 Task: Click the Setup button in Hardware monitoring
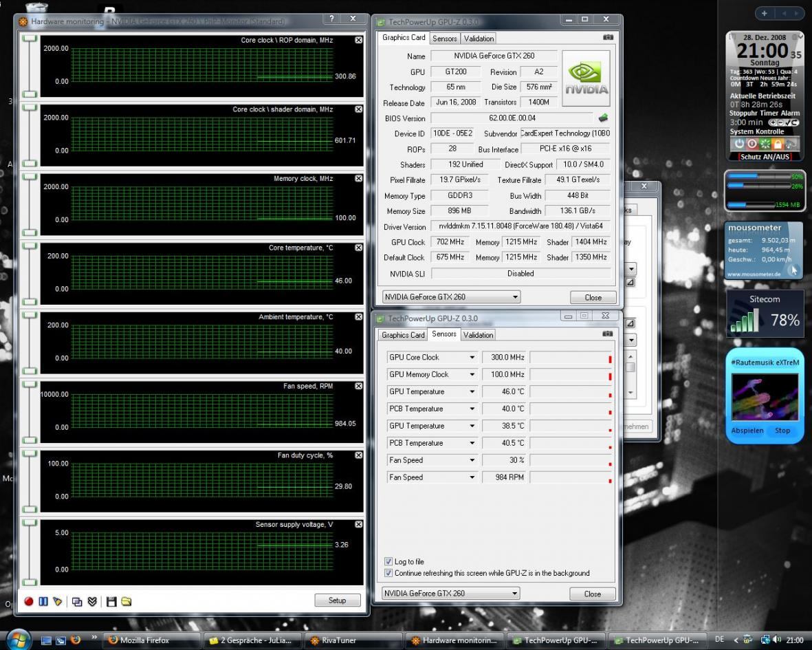click(x=337, y=600)
